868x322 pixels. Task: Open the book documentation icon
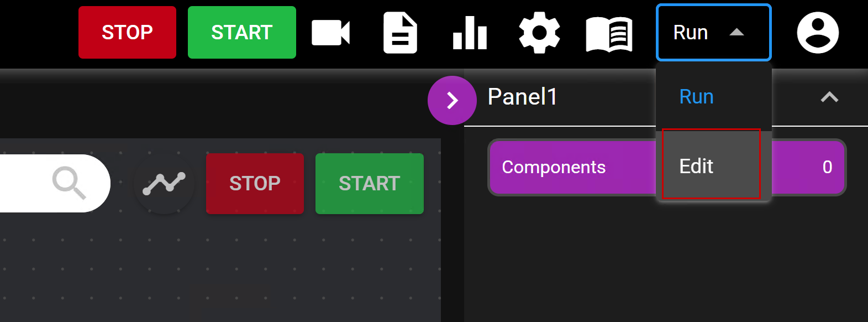pyautogui.click(x=609, y=34)
